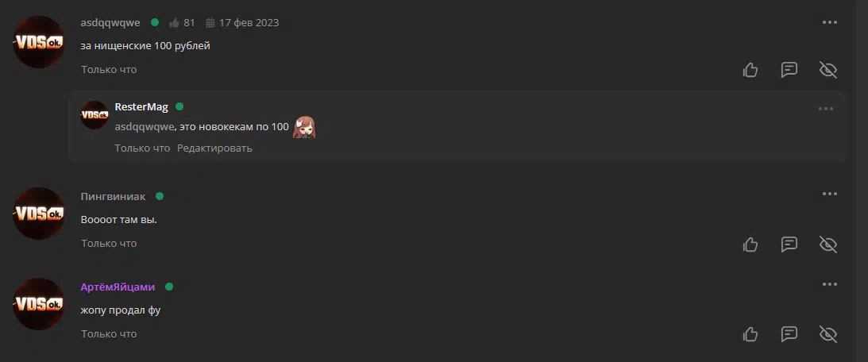The image size is (868, 362).
Task: Hide asdqqwqwe's comment with crossed-eye icon
Action: [x=828, y=70]
